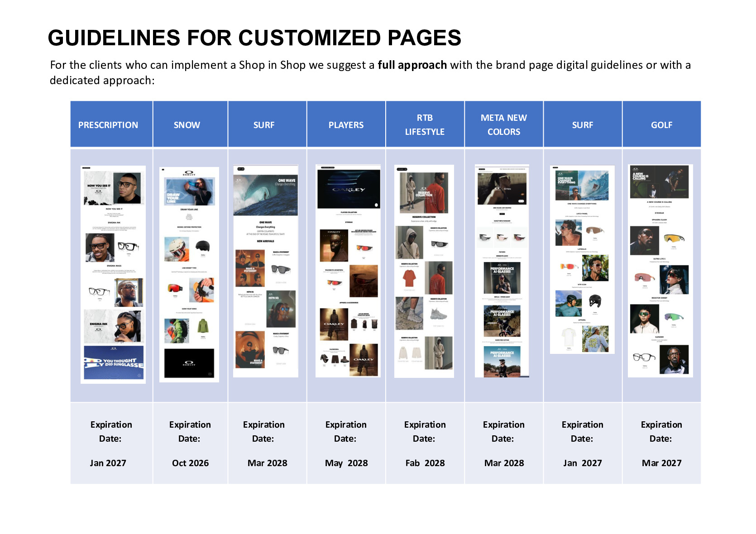The image size is (756, 534).
Task: Select the Expiration Date label under RTB LIFESTYLE
Action: point(425,431)
